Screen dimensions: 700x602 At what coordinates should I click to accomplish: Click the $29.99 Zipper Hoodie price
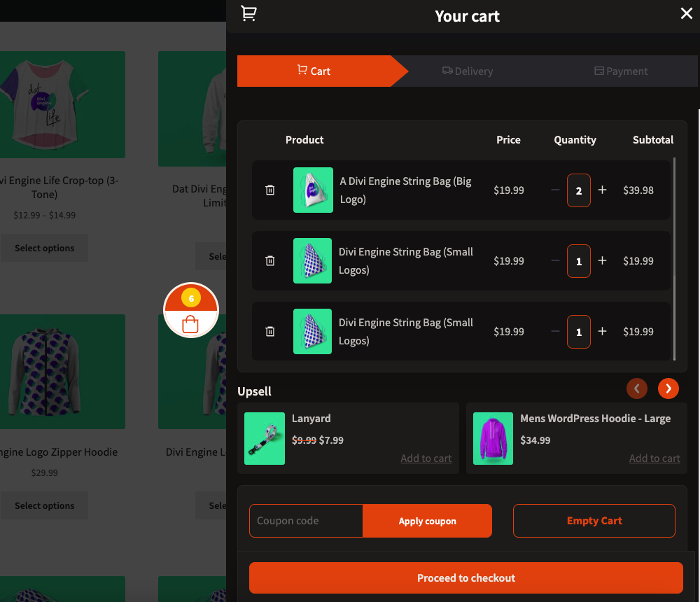coord(44,472)
